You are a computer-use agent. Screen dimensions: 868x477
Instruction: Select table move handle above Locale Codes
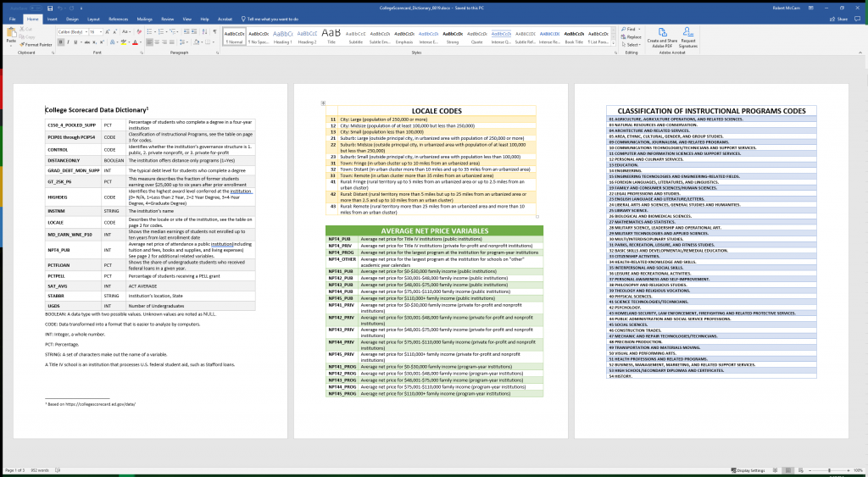pos(323,103)
